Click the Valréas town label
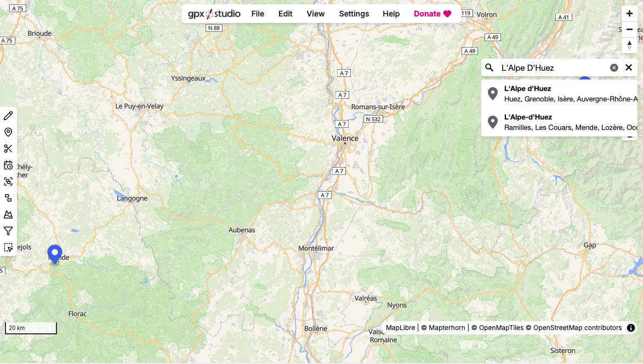643x364 pixels. click(366, 298)
